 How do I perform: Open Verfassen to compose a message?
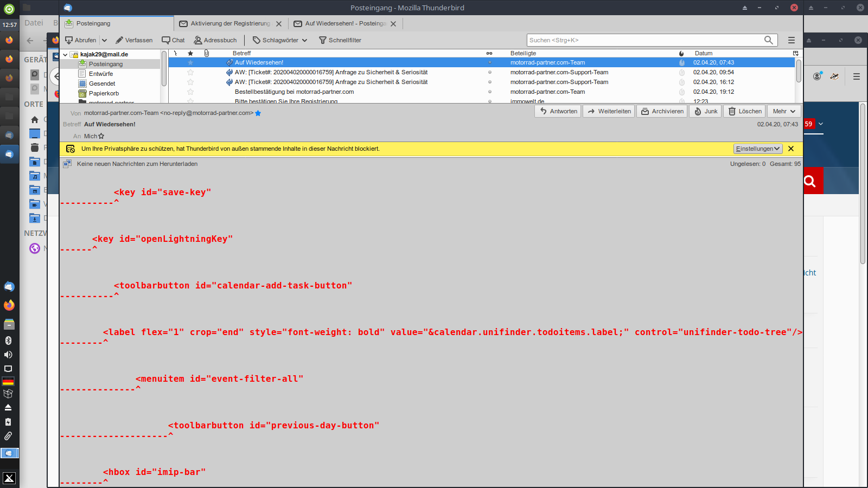(134, 40)
